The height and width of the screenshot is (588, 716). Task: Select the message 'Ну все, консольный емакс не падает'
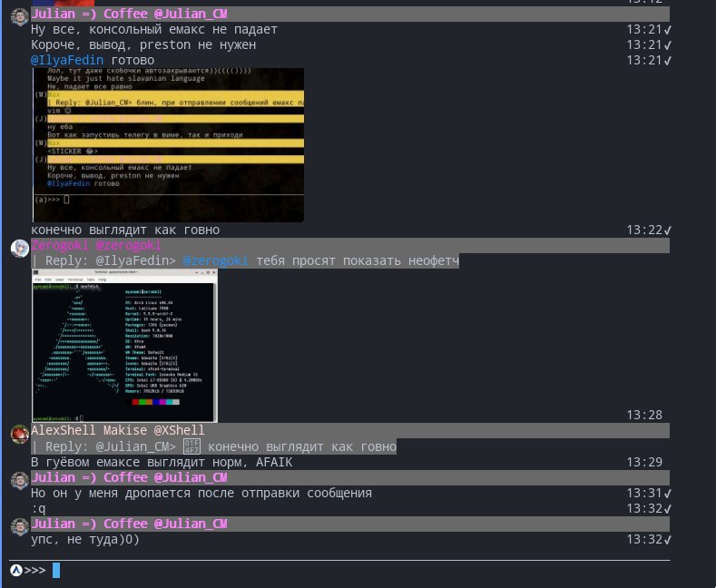pyautogui.click(x=154, y=29)
